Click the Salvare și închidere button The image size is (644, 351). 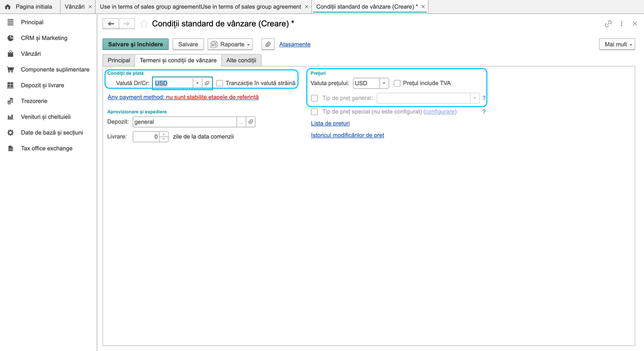136,44
